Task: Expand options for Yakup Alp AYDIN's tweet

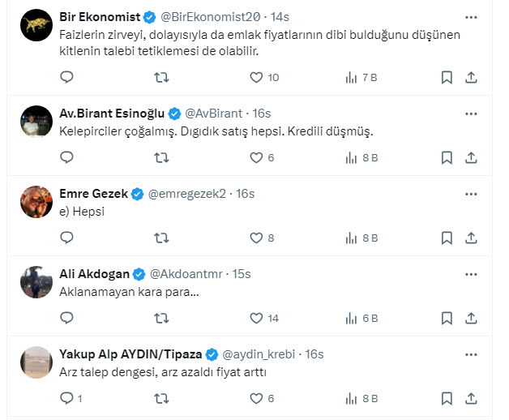Action: (x=471, y=354)
